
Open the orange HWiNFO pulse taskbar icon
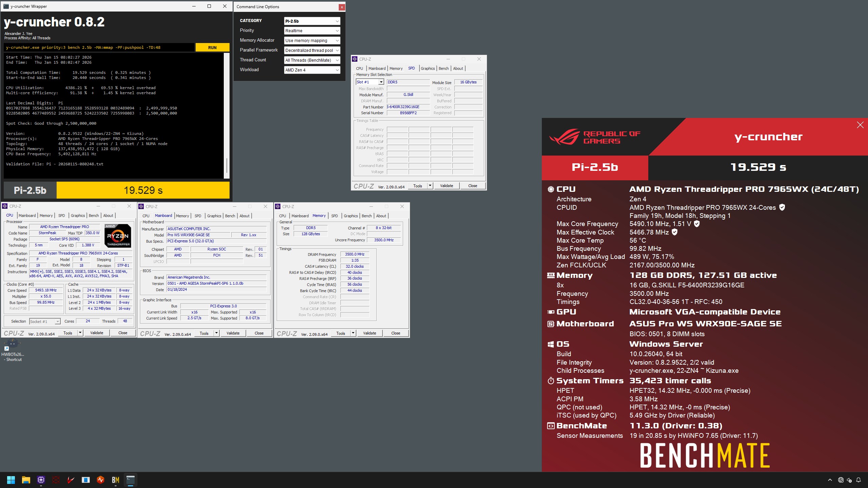click(x=101, y=480)
